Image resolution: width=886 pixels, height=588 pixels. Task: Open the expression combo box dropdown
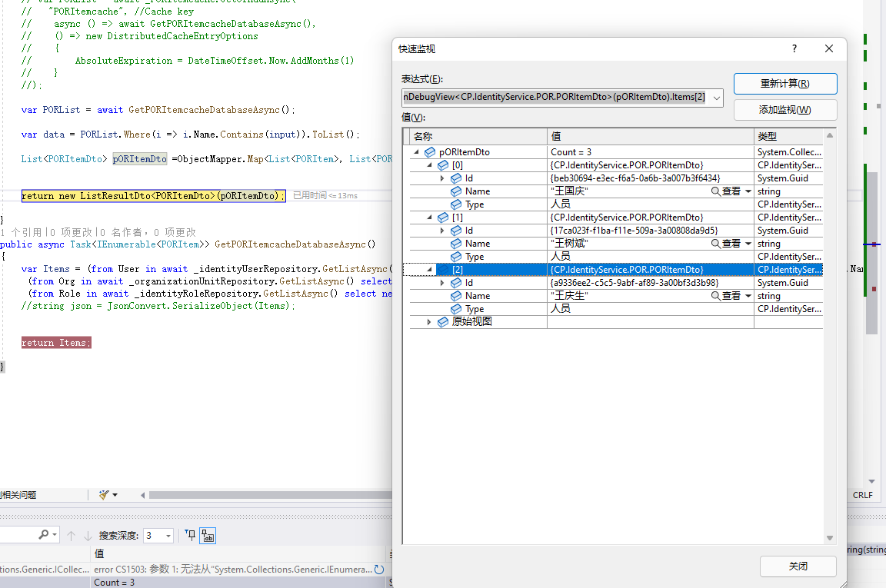coord(717,98)
